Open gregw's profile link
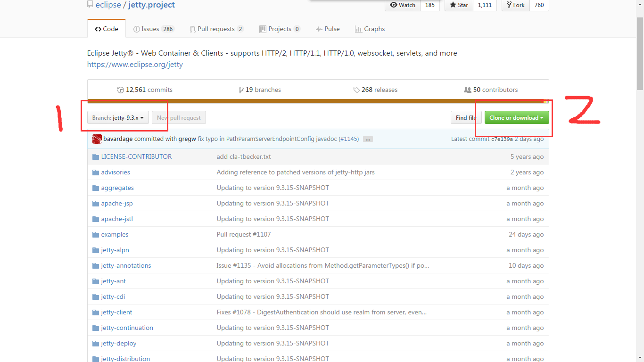 point(187,139)
